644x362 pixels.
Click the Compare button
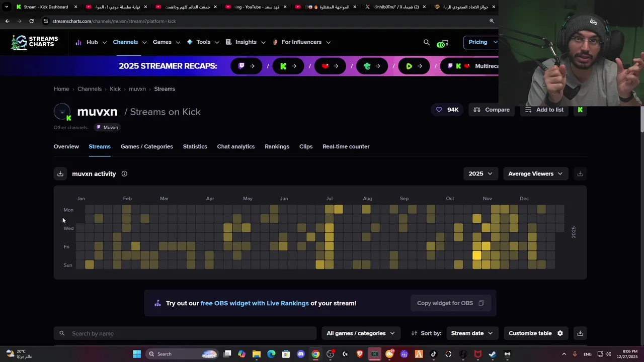pyautogui.click(x=492, y=110)
